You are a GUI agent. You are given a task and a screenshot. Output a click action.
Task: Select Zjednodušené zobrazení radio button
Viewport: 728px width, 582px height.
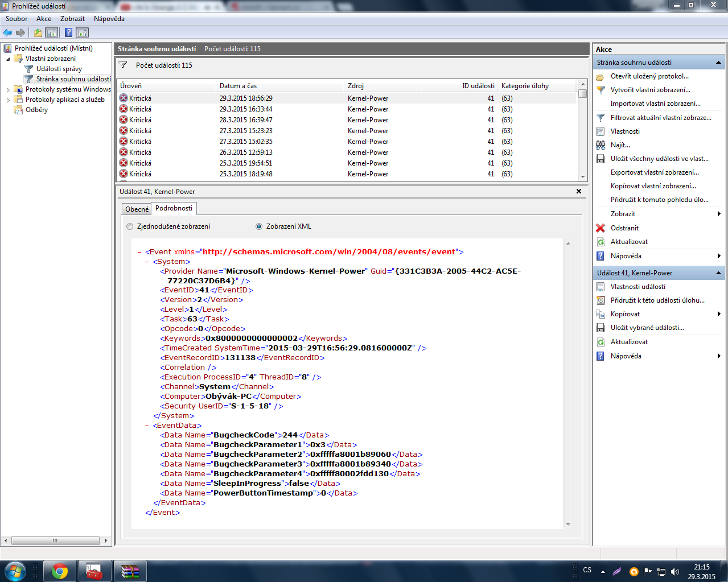click(130, 226)
